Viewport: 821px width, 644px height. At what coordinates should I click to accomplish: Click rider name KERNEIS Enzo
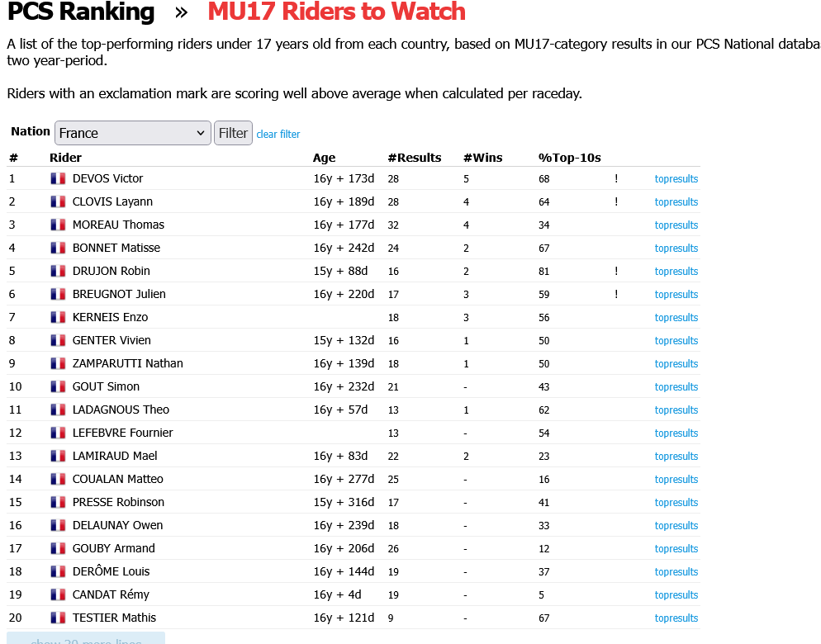[110, 317]
